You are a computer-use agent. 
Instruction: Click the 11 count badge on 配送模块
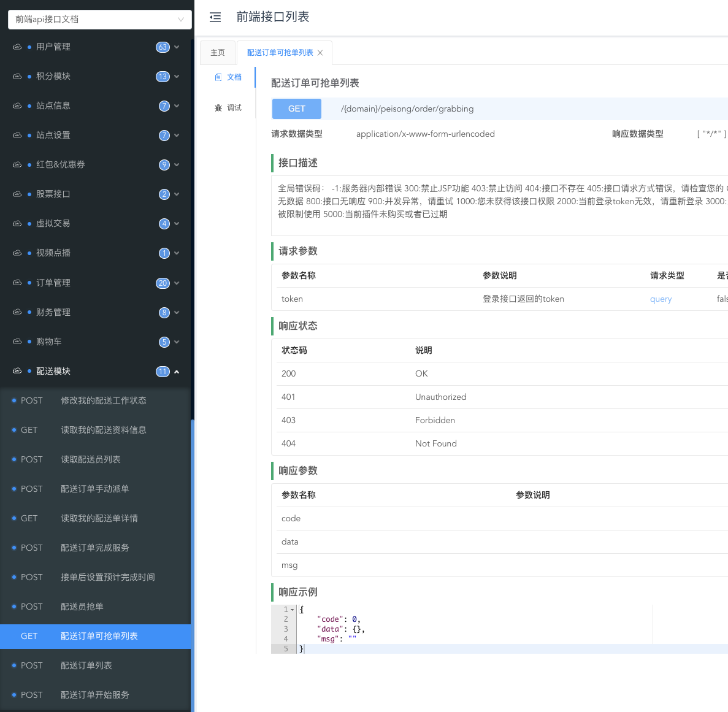point(163,371)
